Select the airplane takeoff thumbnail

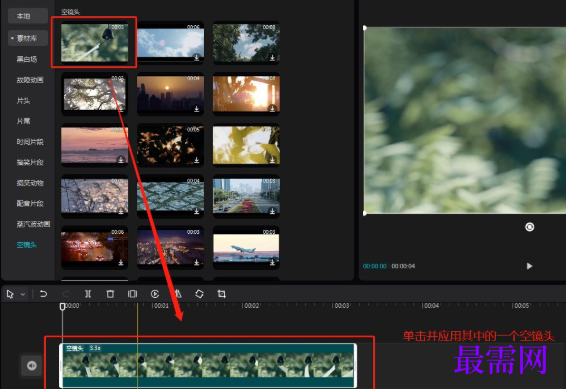click(x=246, y=248)
